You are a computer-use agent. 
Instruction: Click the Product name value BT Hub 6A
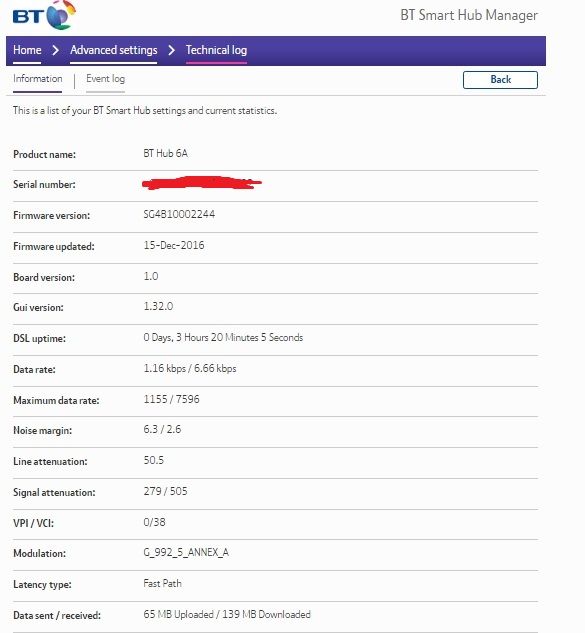[166, 153]
